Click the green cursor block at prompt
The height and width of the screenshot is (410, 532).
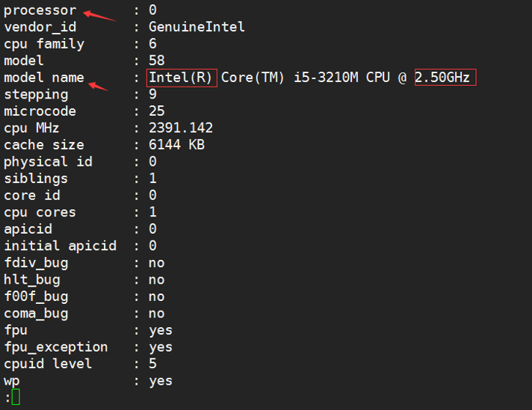(16, 397)
